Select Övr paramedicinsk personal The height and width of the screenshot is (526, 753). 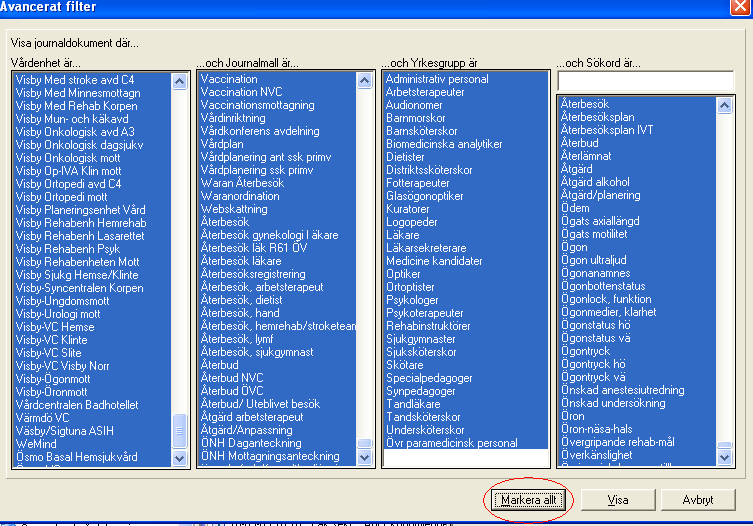pos(452,442)
